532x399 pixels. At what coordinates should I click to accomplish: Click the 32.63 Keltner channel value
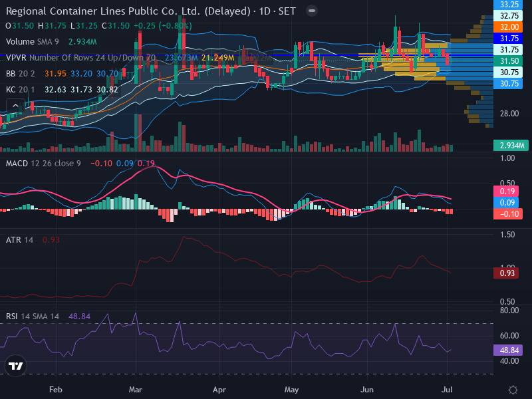tap(55, 90)
